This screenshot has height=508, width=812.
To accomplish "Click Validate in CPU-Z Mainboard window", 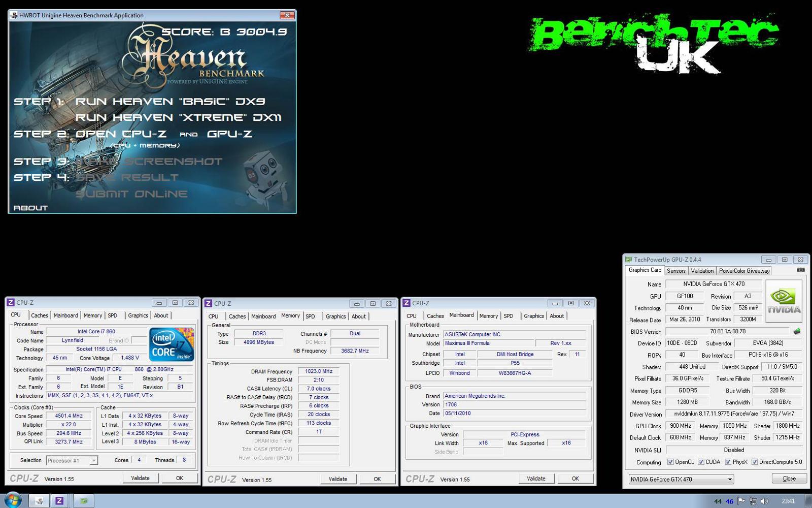I will [x=536, y=479].
